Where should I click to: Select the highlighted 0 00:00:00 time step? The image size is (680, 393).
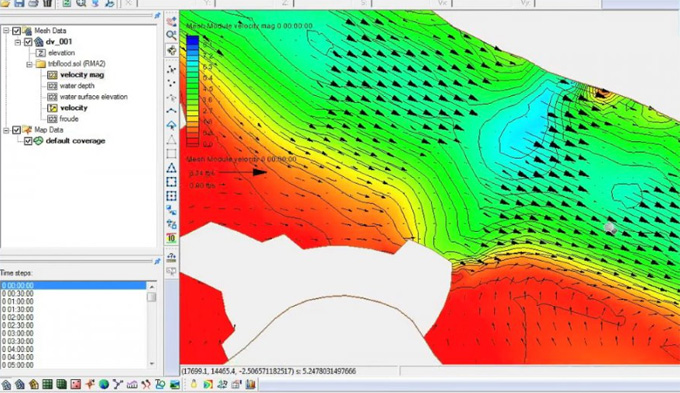73,285
